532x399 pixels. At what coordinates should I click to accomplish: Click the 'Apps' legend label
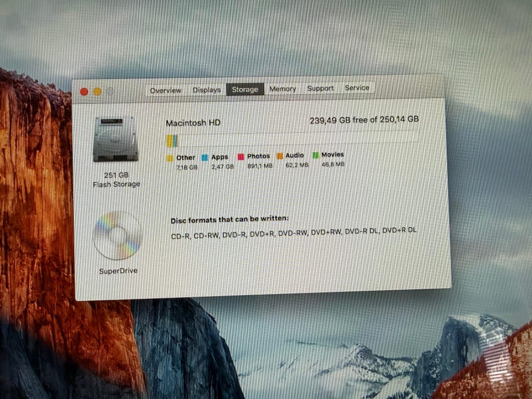(x=219, y=157)
